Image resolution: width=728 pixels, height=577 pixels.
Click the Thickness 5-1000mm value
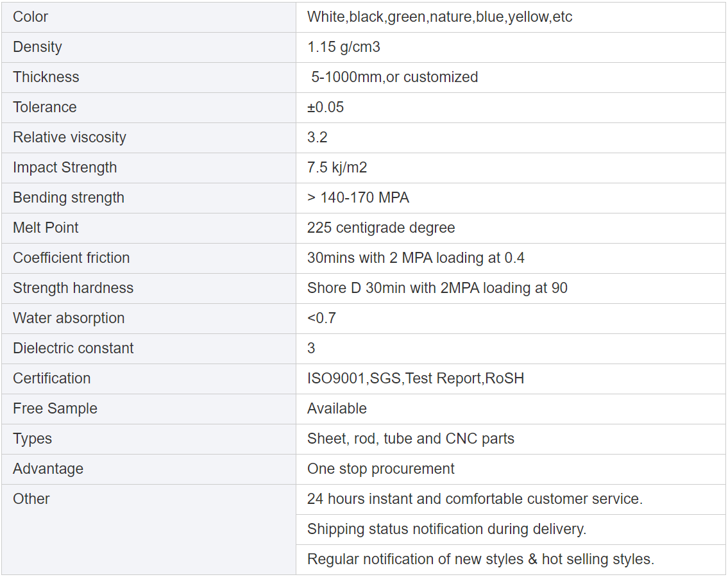pos(394,78)
